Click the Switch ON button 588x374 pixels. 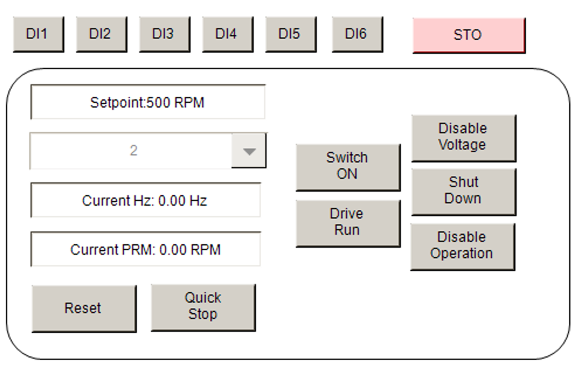tap(348, 168)
